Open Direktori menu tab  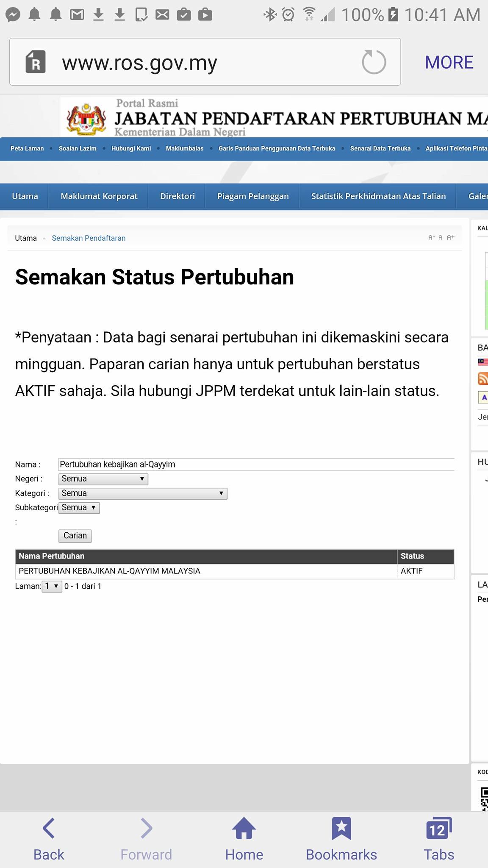(177, 196)
